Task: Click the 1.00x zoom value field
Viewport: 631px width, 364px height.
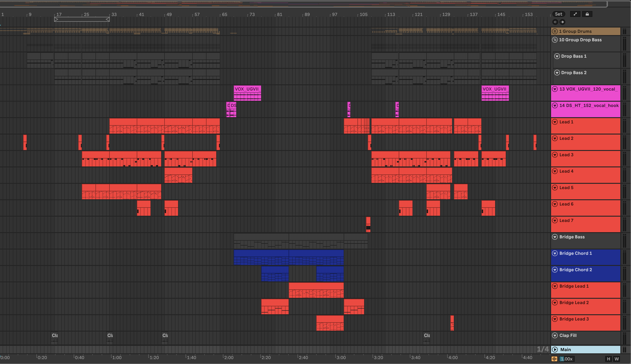Action: tap(567, 359)
